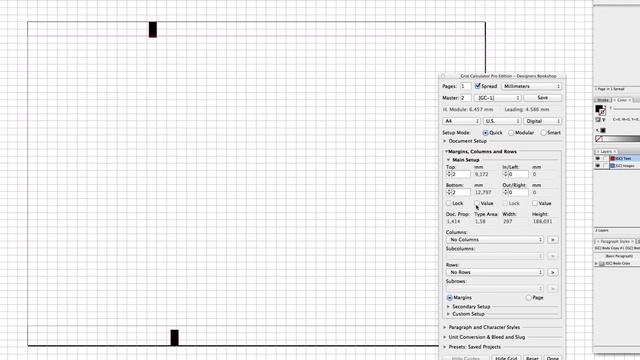
Task: Select the Basic Paragraph style
Action: coord(618,256)
